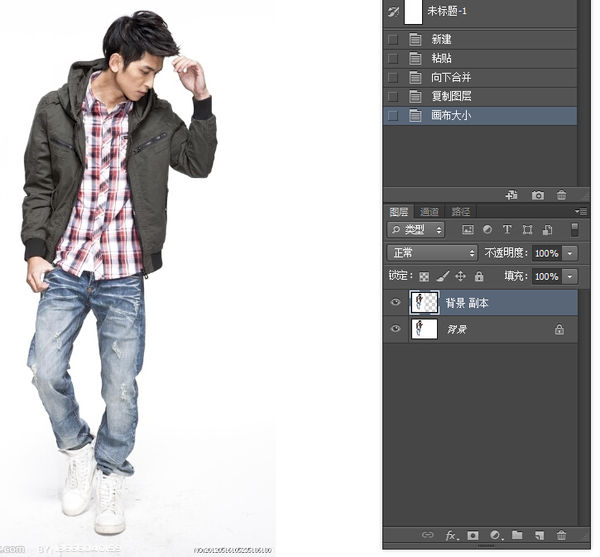Switch to the 通道 tab
The width and height of the screenshot is (600, 557).
[429, 212]
